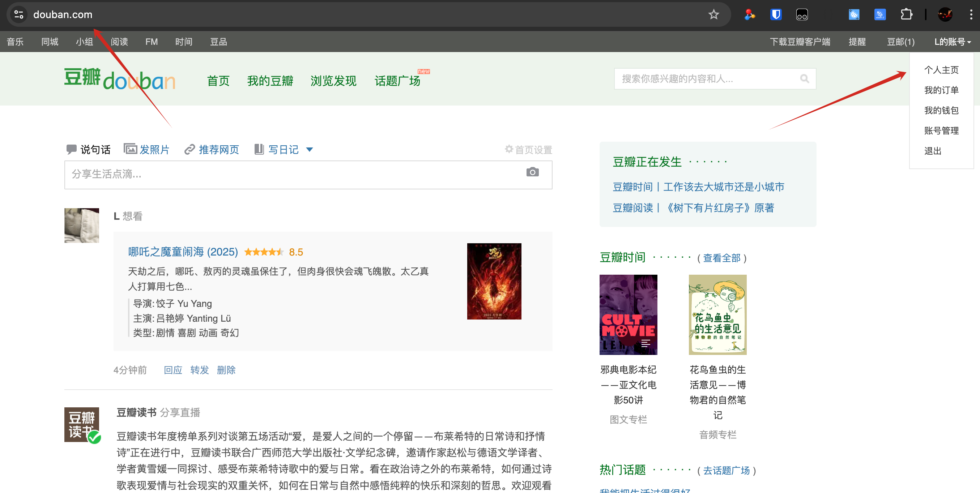Open 阅读 in top navigation
Image resolution: width=980 pixels, height=493 pixels.
pyautogui.click(x=119, y=42)
